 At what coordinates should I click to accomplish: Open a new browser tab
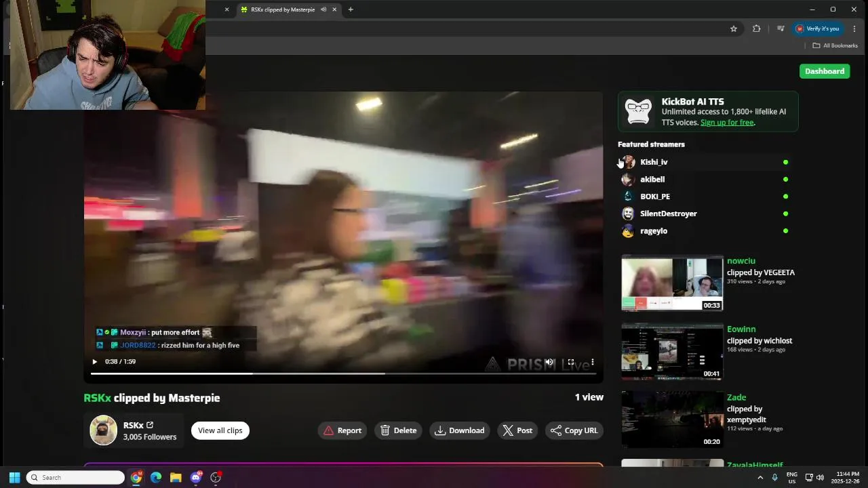pyautogui.click(x=351, y=9)
